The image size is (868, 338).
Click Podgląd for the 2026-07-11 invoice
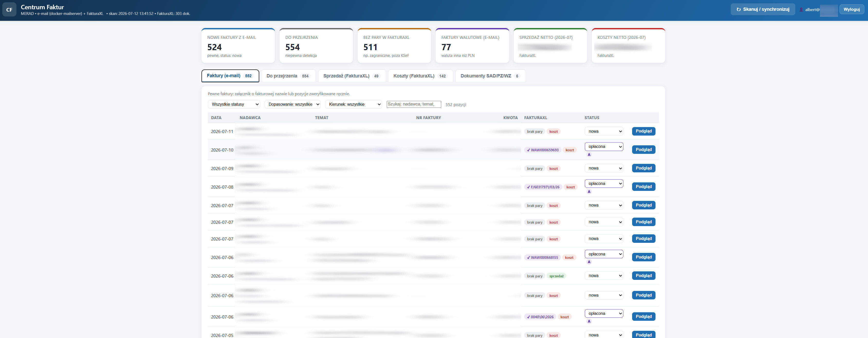[644, 131]
